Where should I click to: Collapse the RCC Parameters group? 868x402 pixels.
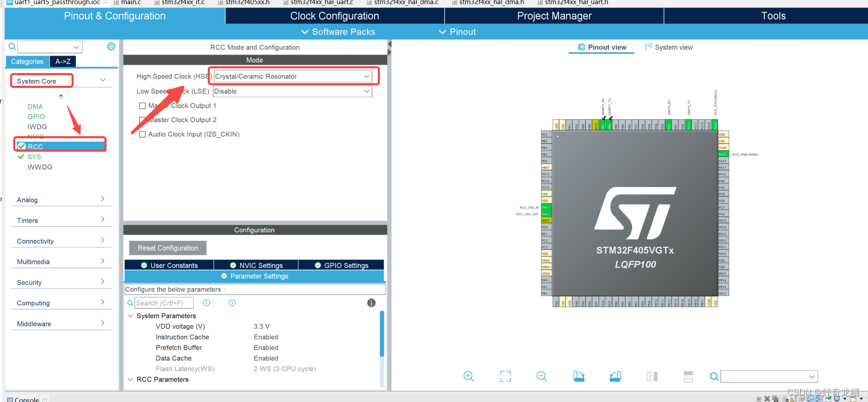click(130, 379)
